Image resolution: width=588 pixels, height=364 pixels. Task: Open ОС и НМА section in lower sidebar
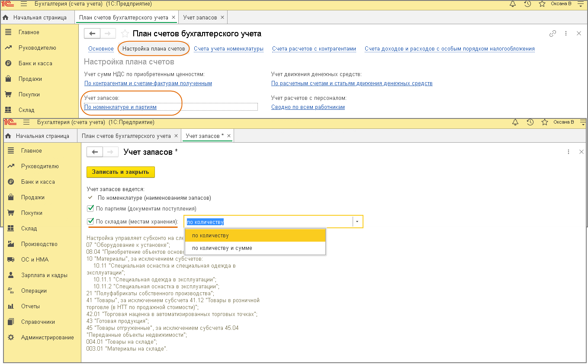pyautogui.click(x=35, y=260)
